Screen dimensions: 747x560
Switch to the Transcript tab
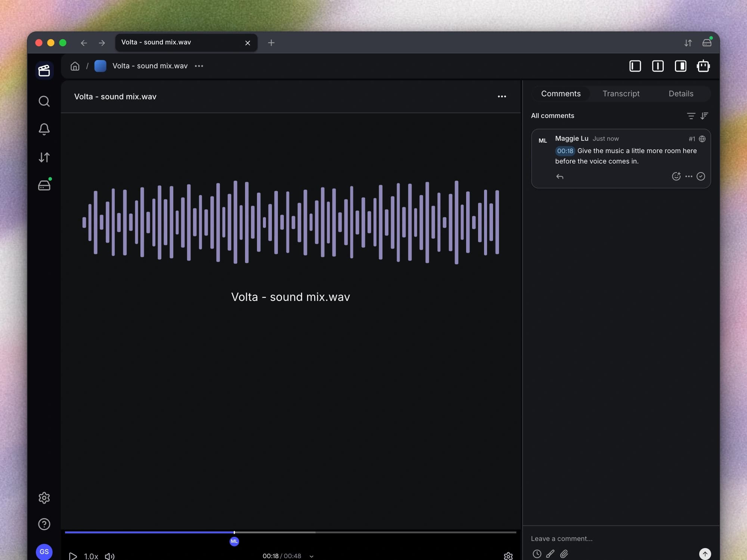point(621,94)
